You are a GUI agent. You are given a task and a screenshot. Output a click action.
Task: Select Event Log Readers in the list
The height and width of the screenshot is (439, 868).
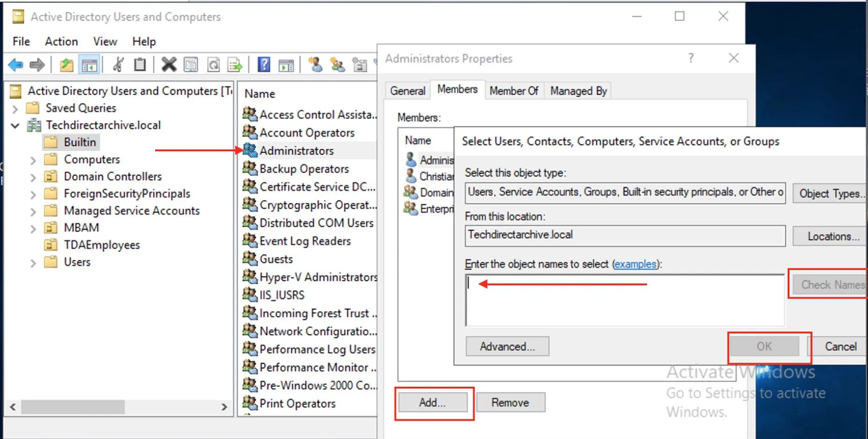305,241
